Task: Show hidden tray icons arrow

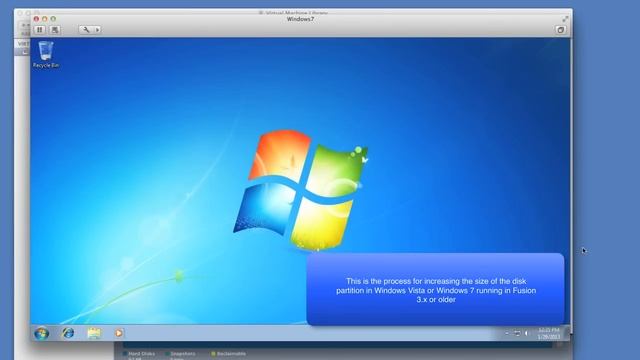Action: pos(507,333)
